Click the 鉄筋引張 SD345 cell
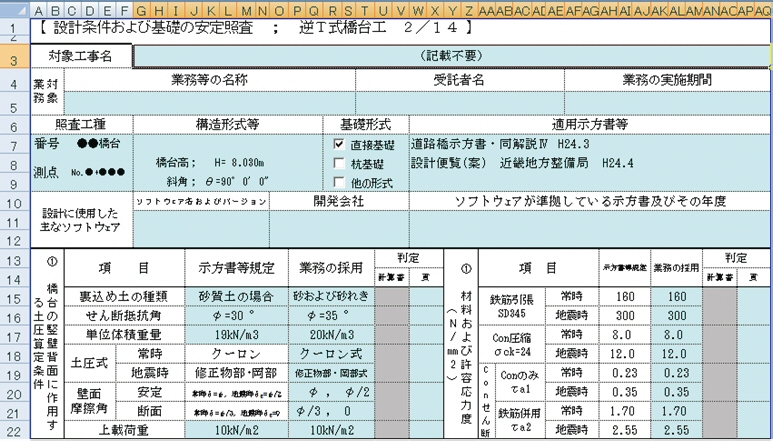Screen dimensions: 773x441 click(511, 306)
